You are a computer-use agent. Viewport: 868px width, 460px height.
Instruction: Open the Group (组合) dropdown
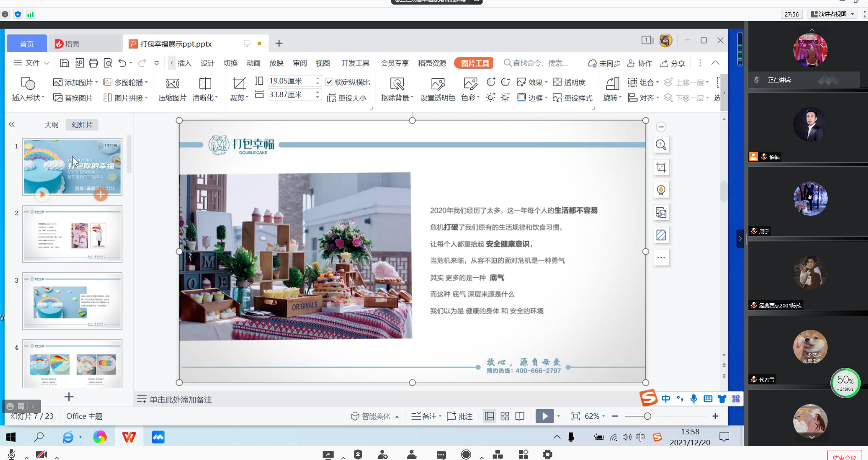click(x=643, y=82)
